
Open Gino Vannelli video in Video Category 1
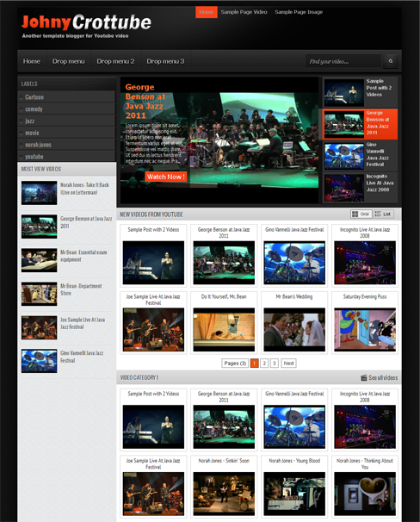pyautogui.click(x=294, y=419)
